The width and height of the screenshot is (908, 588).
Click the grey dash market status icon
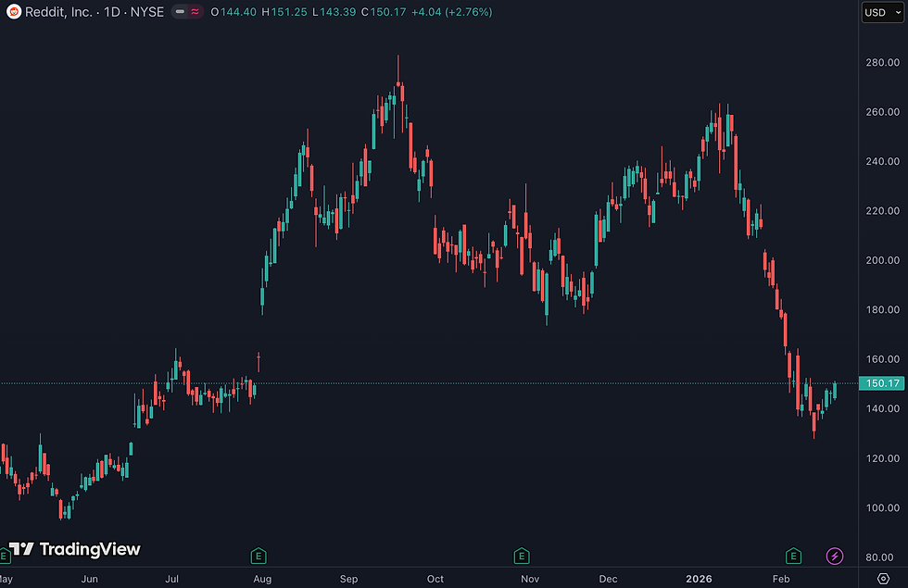(180, 11)
